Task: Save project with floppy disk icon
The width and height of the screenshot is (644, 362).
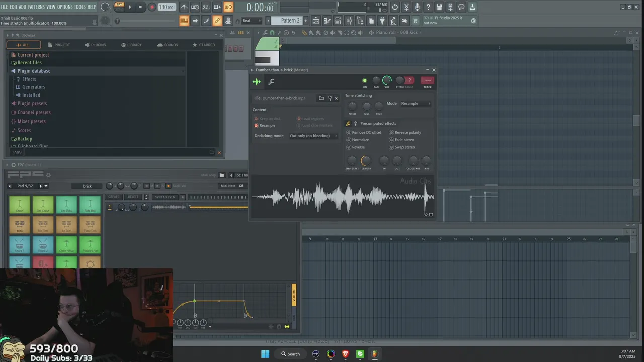Action: click(x=439, y=7)
